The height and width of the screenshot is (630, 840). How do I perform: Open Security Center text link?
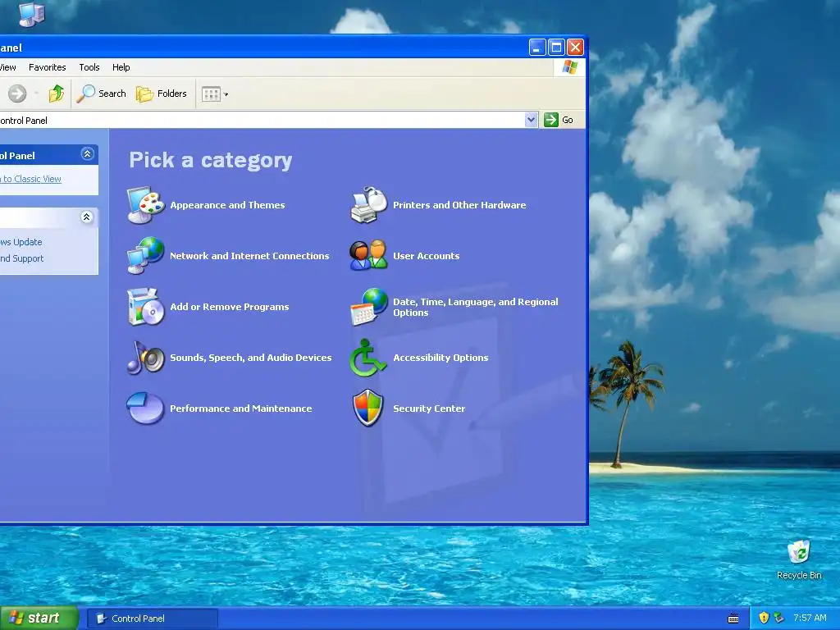coord(429,409)
